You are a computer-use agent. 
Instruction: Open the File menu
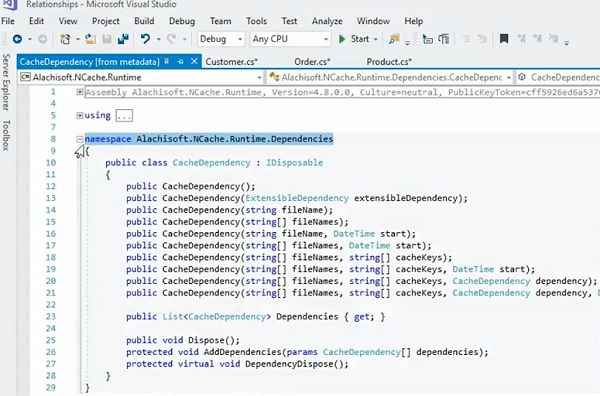click(x=8, y=21)
